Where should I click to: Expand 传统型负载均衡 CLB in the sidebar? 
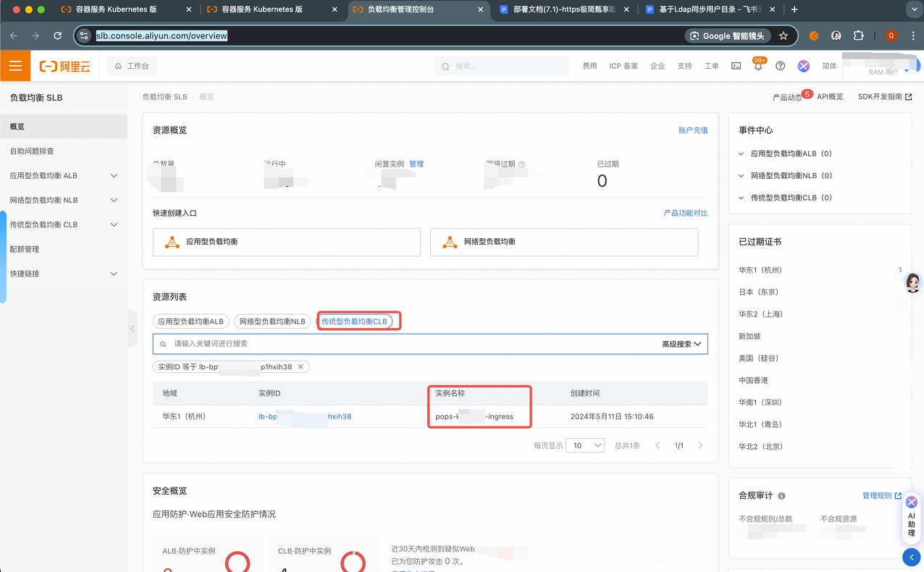tap(64, 225)
